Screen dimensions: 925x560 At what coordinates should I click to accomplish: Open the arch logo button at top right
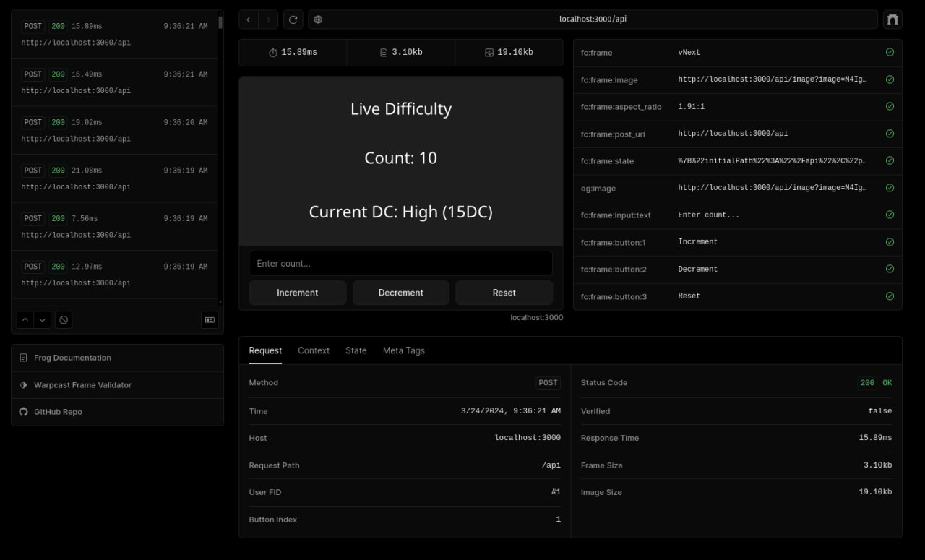[x=892, y=20]
